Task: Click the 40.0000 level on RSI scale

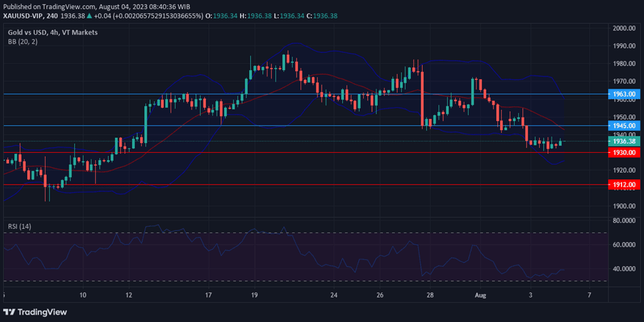Action: [624, 269]
